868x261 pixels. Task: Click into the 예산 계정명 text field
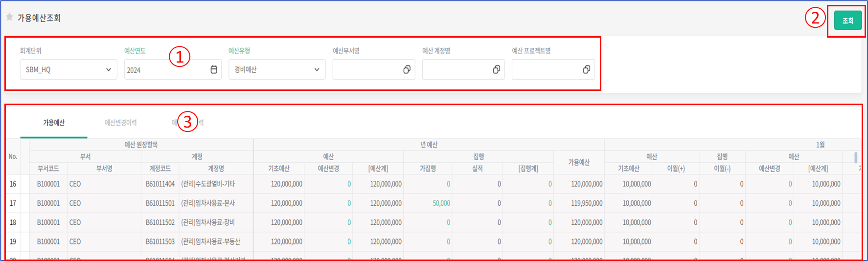click(457, 70)
